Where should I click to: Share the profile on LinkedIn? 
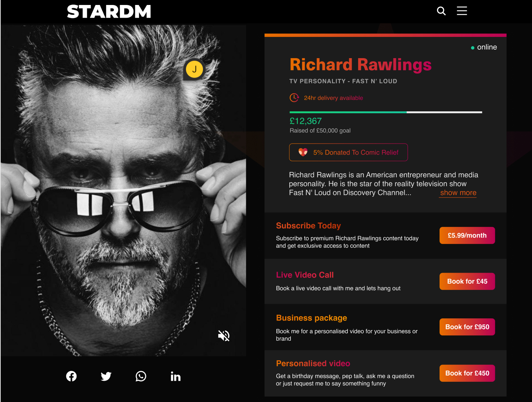coord(175,376)
